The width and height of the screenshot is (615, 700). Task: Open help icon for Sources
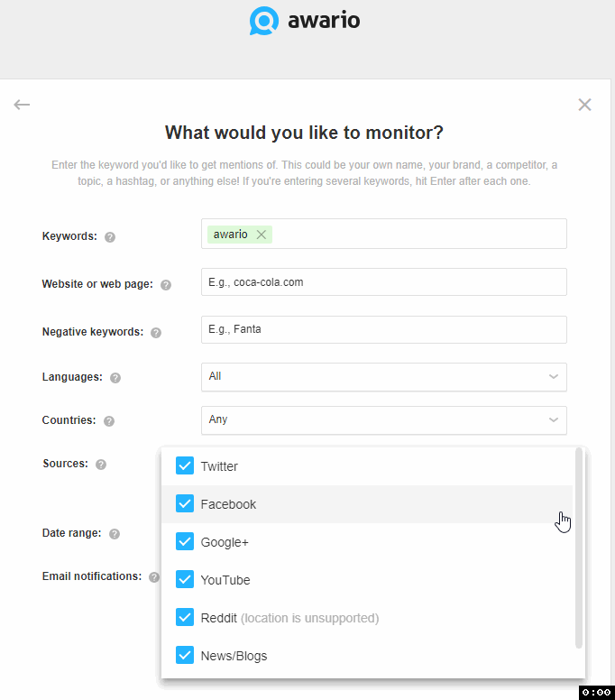101,465
